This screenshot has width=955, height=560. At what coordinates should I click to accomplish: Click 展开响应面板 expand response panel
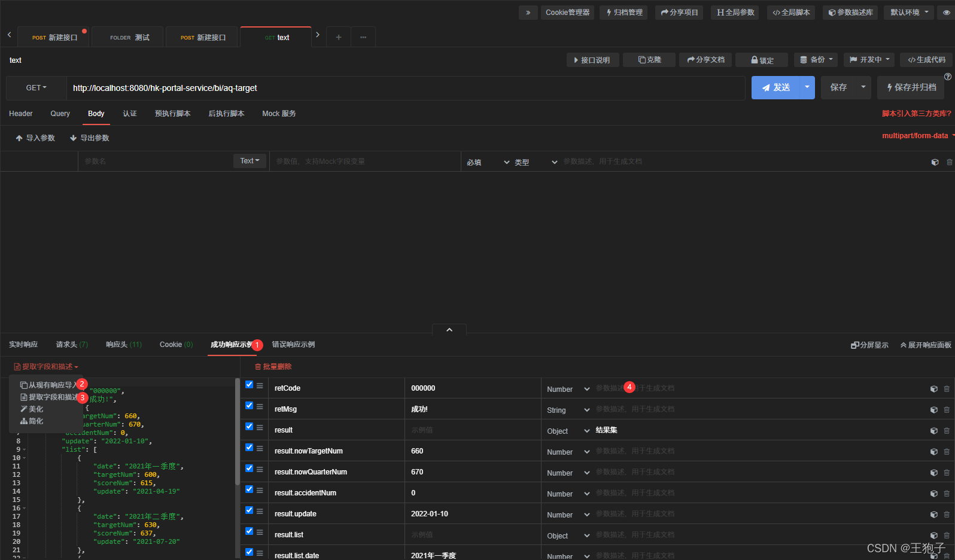point(926,345)
